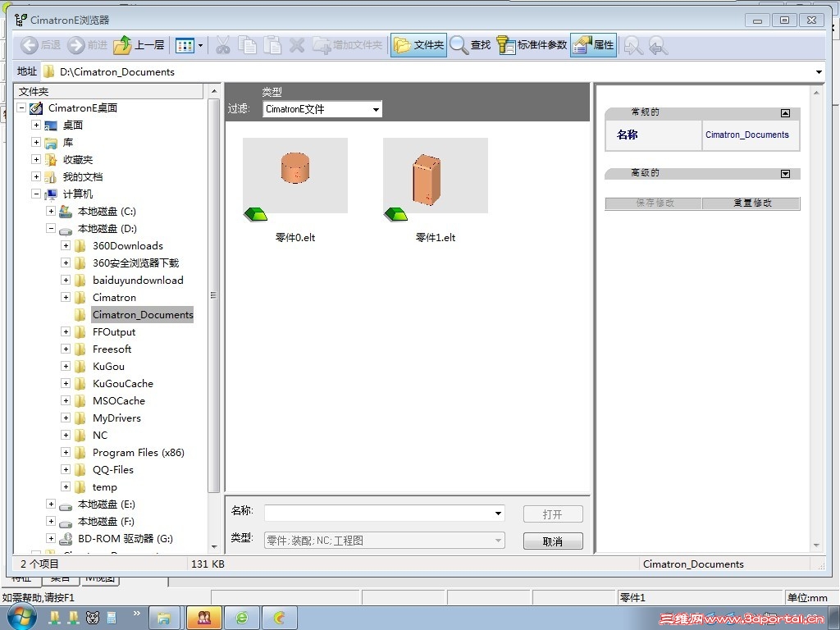Screen dimensions: 840x630
Task: Expand 本地磁盘 (C:) node
Action: 51,211
